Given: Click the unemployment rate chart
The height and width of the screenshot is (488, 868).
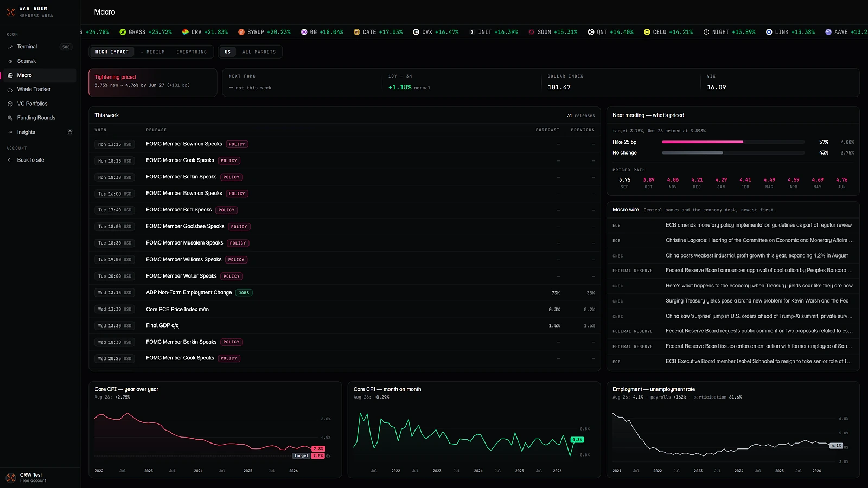Looking at the screenshot, I should tap(732, 439).
